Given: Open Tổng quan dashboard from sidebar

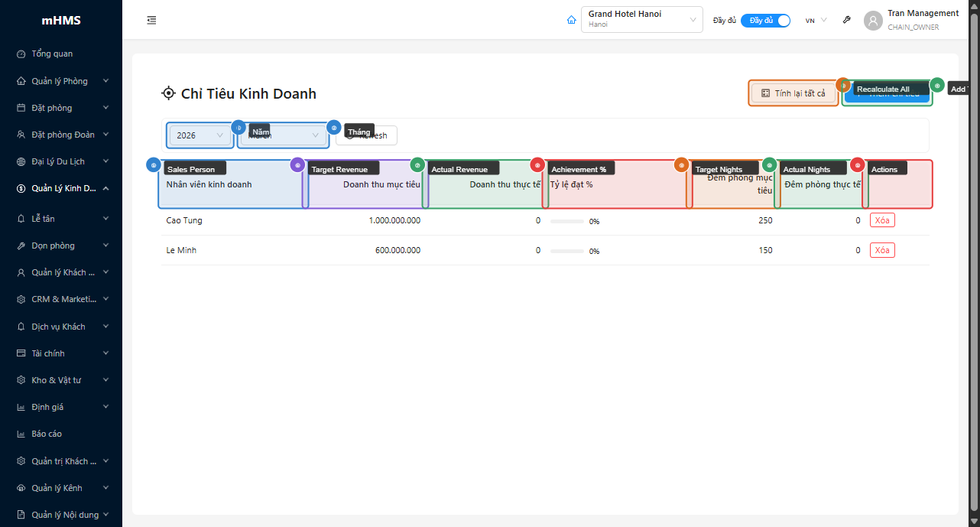Looking at the screenshot, I should pos(52,54).
